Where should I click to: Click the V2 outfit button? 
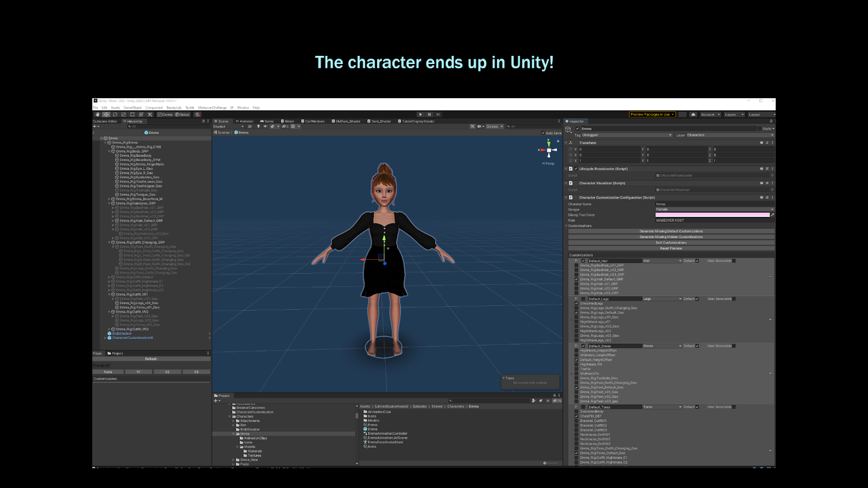pos(167,372)
